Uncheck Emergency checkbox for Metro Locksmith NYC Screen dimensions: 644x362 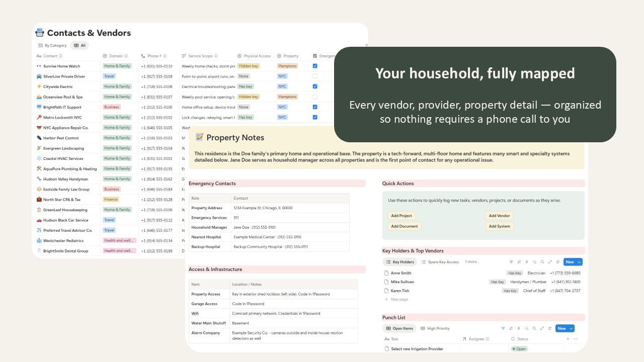click(x=315, y=117)
